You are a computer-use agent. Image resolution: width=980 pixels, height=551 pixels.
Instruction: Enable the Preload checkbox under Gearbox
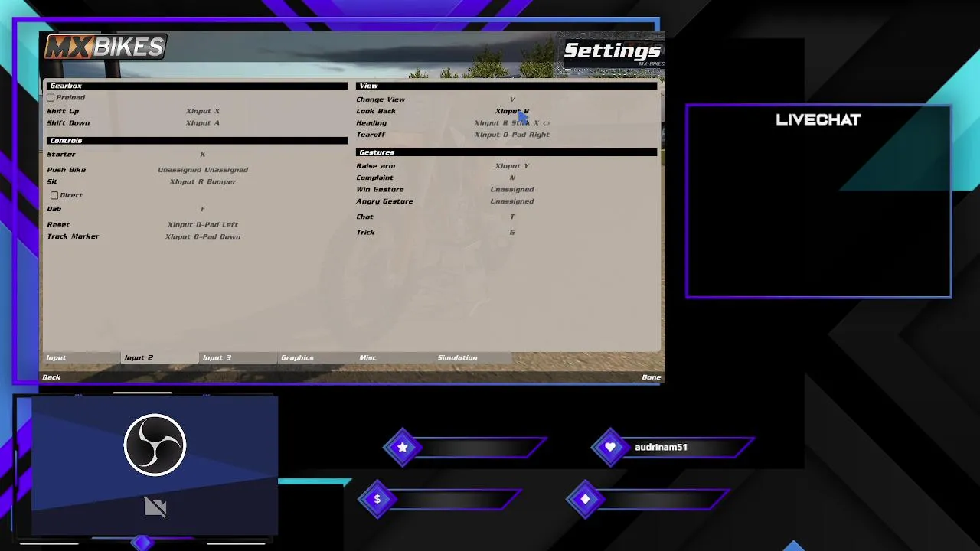click(x=51, y=98)
